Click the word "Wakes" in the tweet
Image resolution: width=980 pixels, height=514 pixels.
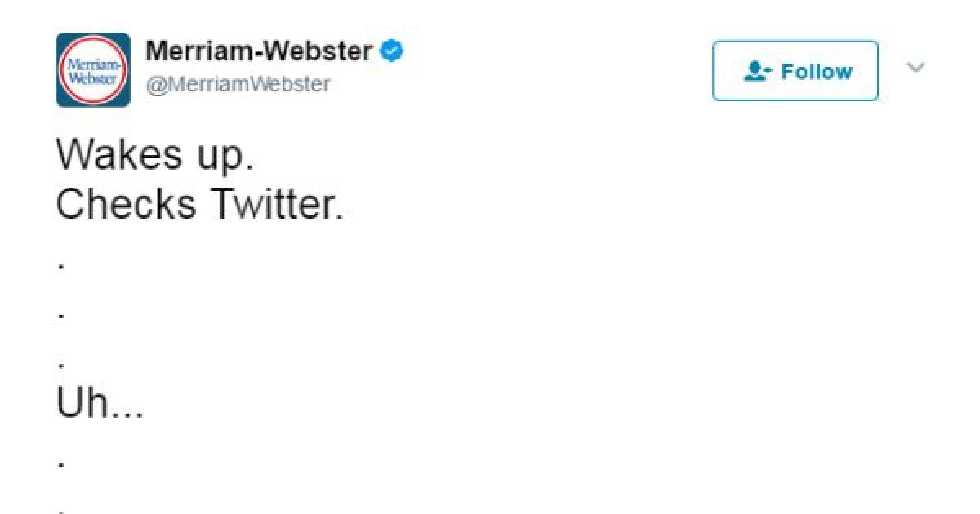click(118, 153)
